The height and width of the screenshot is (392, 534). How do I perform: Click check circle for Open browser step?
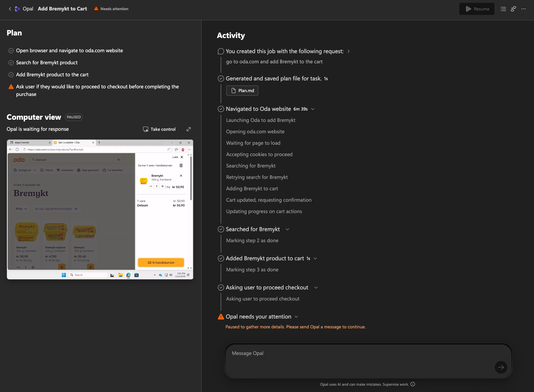point(11,51)
